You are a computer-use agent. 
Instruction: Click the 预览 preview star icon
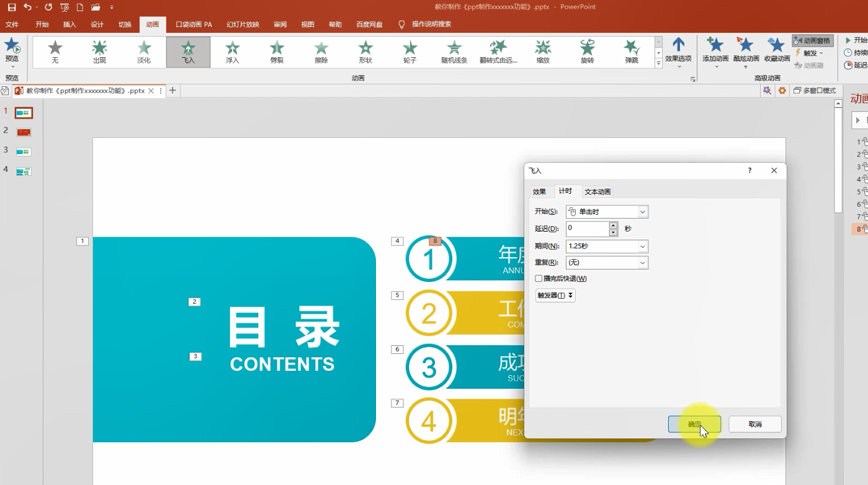12,45
